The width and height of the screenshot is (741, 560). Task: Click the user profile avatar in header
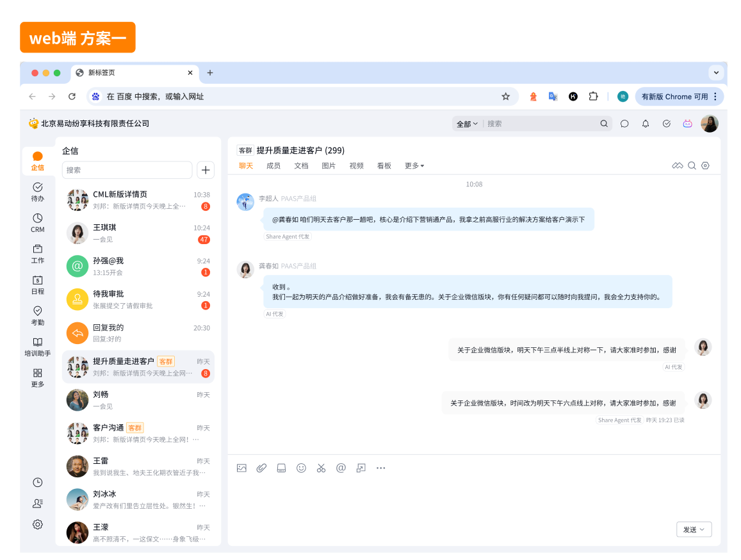coord(710,124)
